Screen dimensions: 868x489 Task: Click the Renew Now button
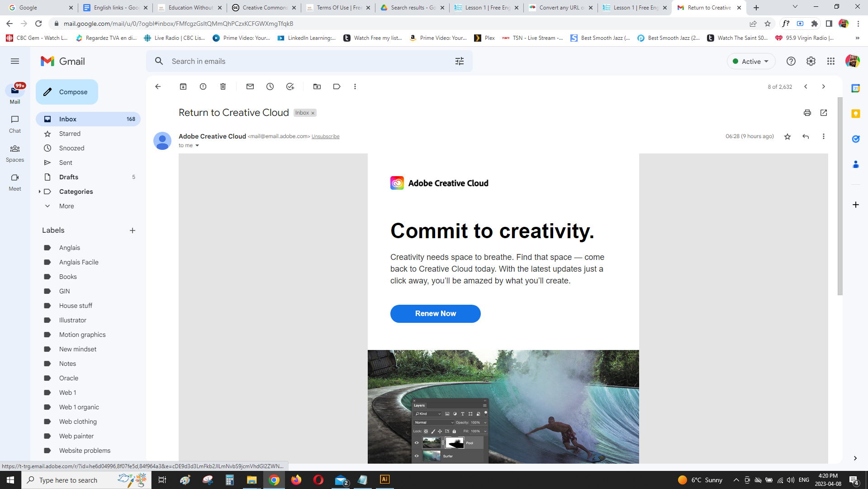(x=435, y=314)
